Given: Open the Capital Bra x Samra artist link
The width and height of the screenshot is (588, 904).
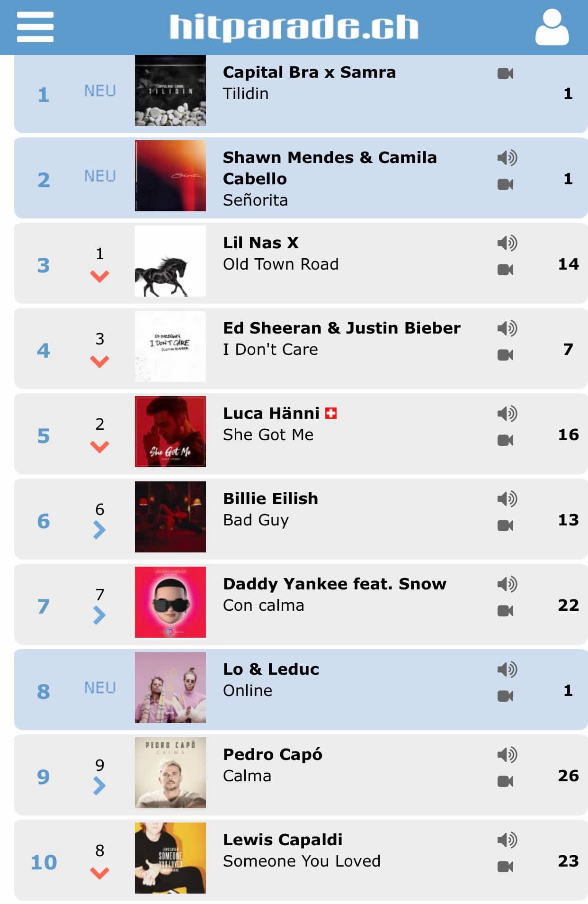Looking at the screenshot, I should click(x=309, y=72).
